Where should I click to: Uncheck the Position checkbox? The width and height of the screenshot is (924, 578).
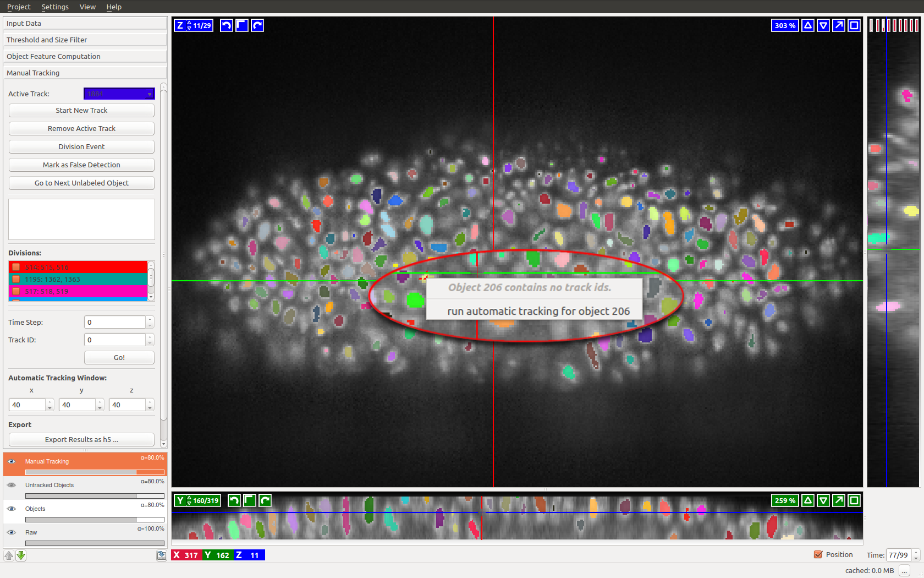coord(818,555)
